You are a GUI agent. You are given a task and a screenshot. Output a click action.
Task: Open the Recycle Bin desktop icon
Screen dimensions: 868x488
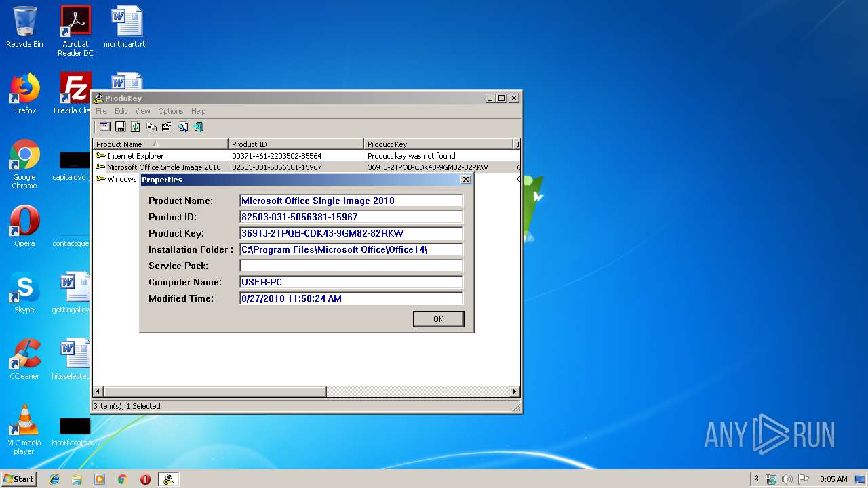coord(24,28)
